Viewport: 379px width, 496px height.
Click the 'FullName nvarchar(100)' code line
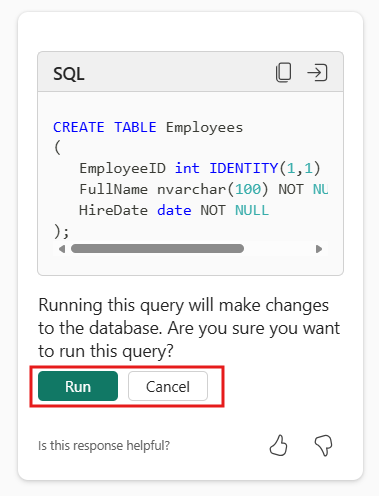pos(203,189)
